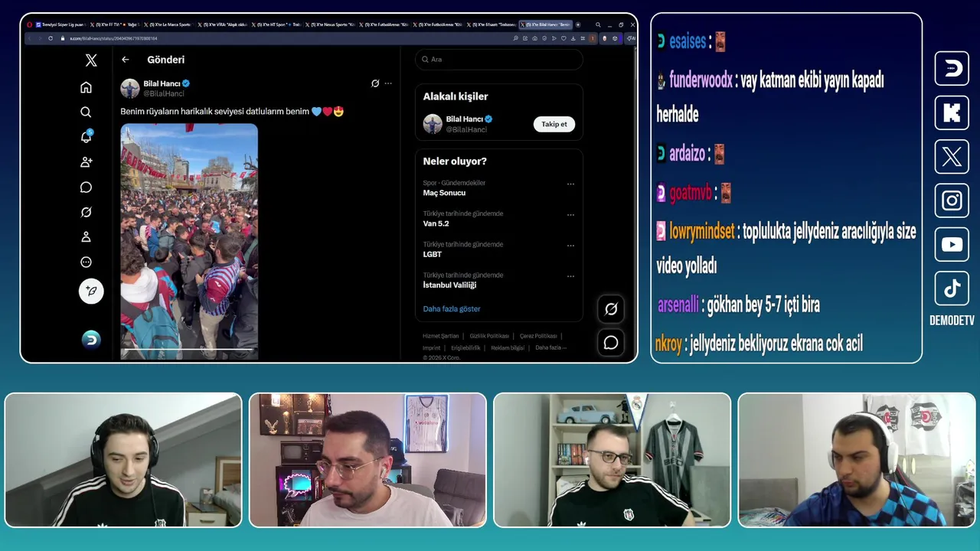
Task: Open Hizmet Şartları footer link
Action: point(441,336)
